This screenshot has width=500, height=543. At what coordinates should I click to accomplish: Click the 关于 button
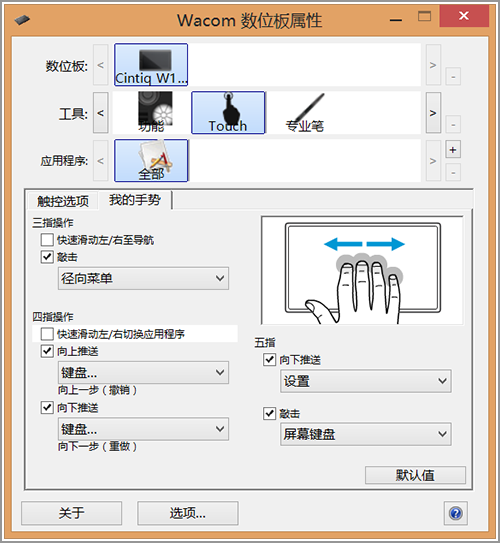(x=71, y=513)
